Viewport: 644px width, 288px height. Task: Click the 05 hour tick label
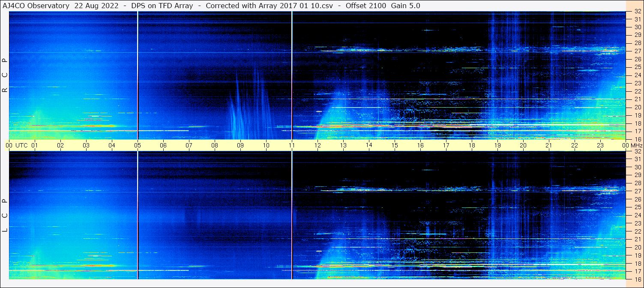[x=138, y=145]
